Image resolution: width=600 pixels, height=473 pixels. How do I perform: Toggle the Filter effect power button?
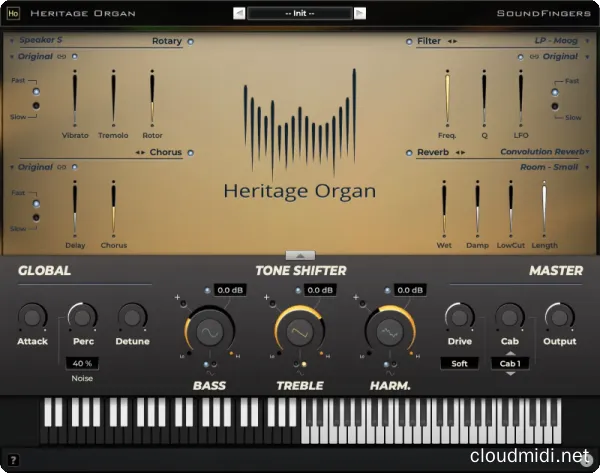[409, 41]
